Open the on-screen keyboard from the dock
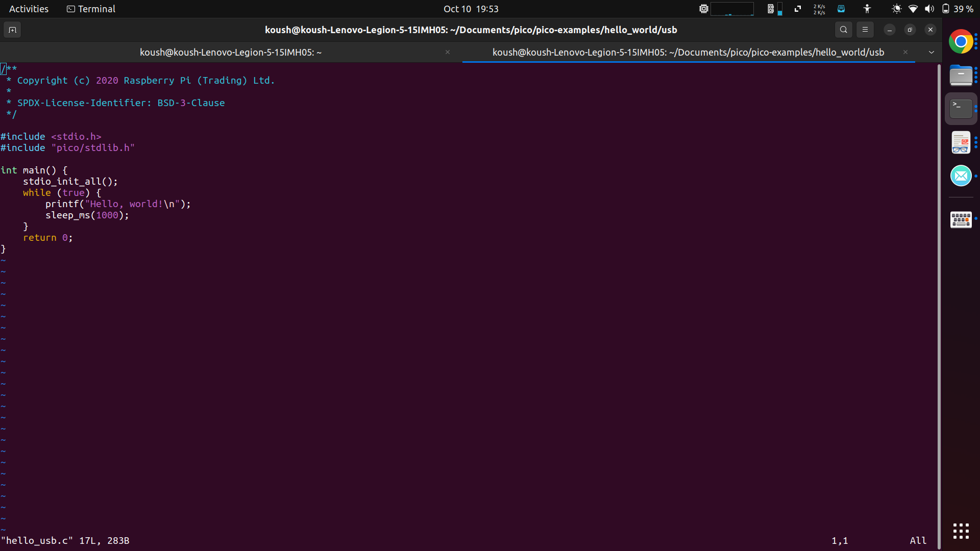 961,219
